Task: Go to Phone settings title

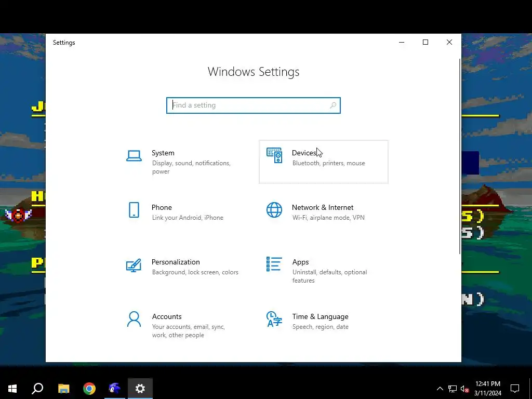Action: click(x=162, y=207)
